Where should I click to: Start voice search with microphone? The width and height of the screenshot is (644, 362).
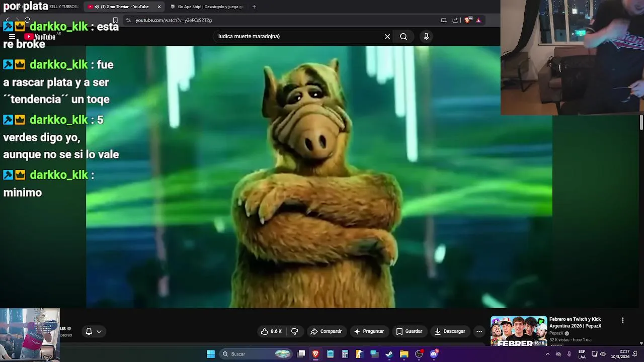[x=426, y=37]
